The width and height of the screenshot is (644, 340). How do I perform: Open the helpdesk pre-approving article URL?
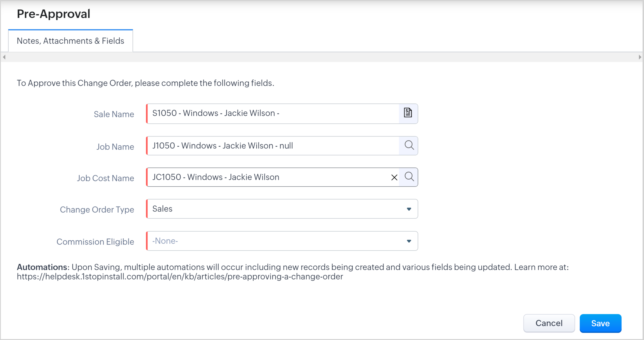180,277
